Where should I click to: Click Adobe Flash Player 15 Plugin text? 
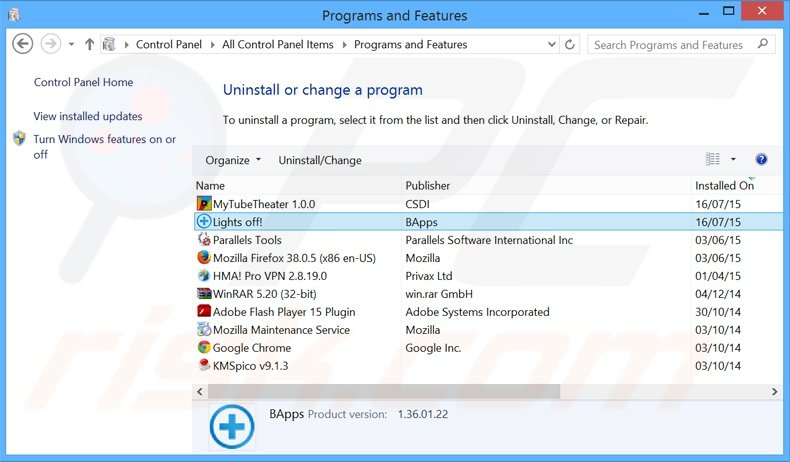284,312
